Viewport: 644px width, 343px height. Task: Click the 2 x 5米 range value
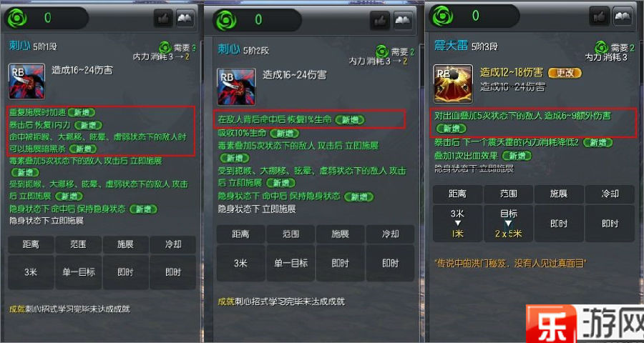point(508,234)
